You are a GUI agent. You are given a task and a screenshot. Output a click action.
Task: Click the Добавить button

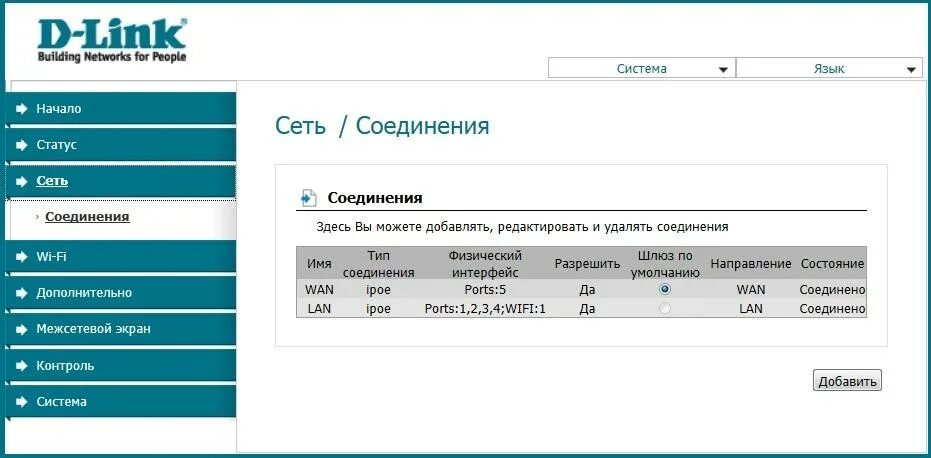click(847, 381)
